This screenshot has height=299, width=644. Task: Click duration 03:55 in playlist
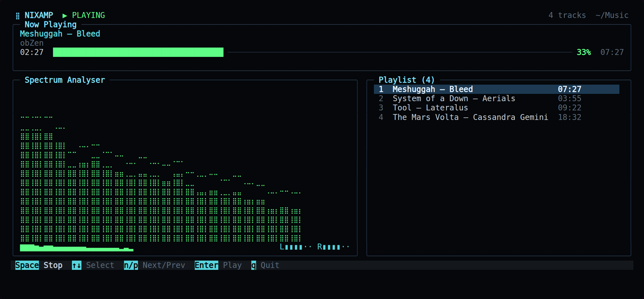(x=570, y=98)
